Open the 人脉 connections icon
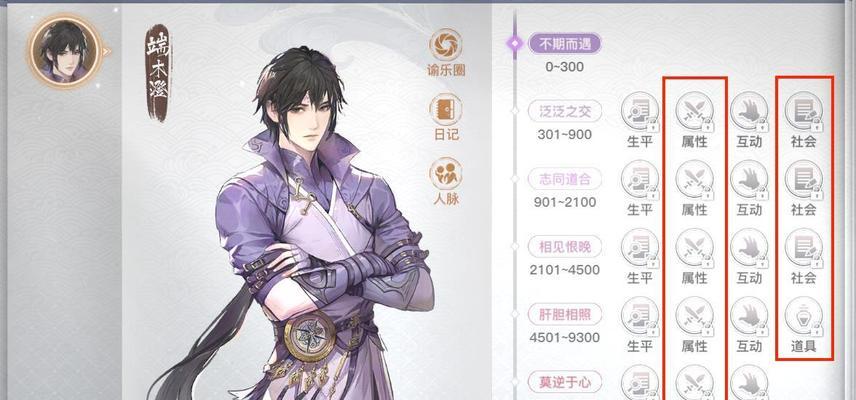This screenshot has height=400, width=856. click(x=445, y=174)
